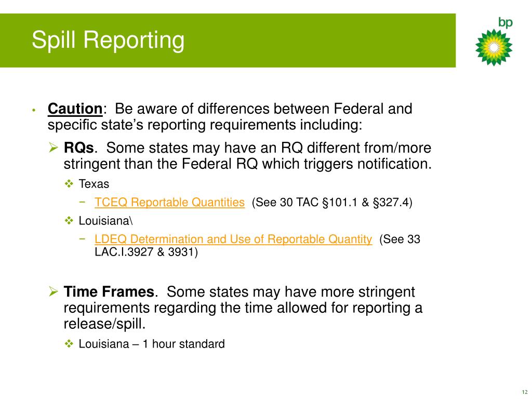This screenshot has height=399, width=532.
Task: Select the Spill Reporting slide title
Action: pos(108,41)
